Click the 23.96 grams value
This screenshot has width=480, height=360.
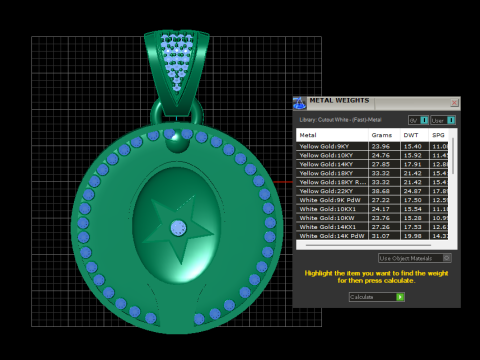click(381, 146)
